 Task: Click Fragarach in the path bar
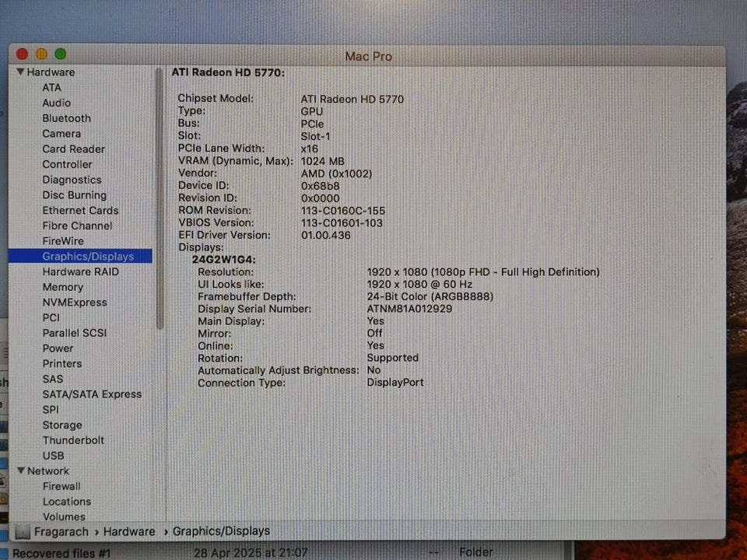point(61,531)
